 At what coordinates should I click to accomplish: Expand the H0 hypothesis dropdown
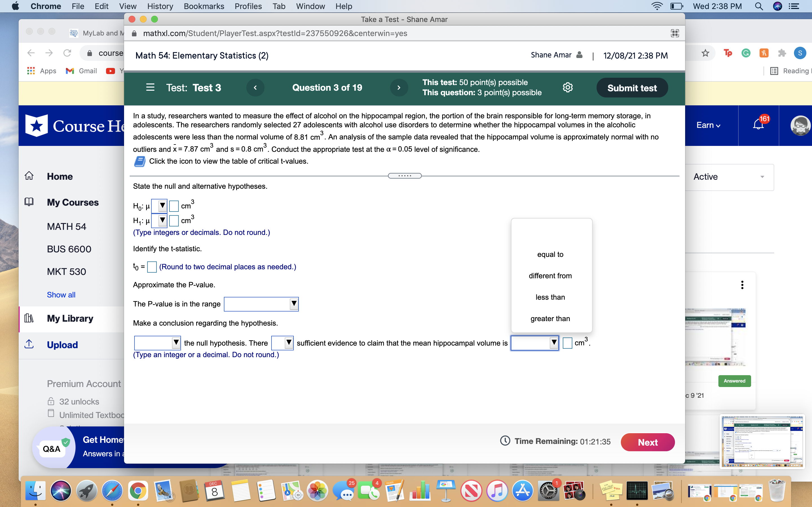click(x=162, y=206)
